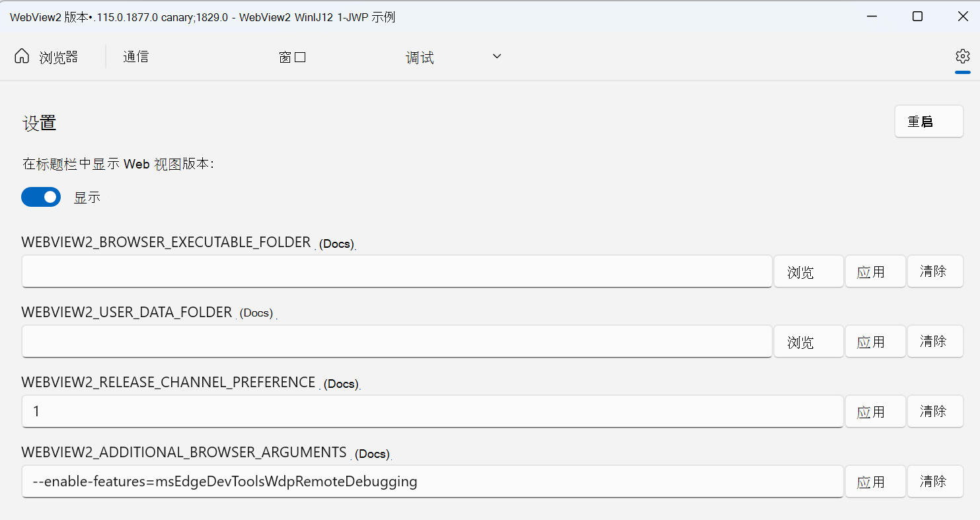
Task: Click the home icon beside 浏览器
Action: coord(22,56)
